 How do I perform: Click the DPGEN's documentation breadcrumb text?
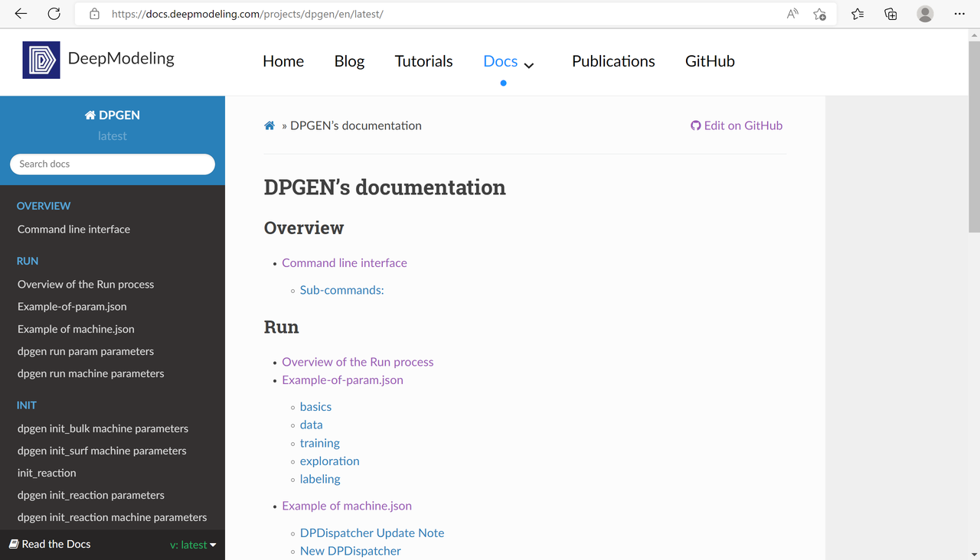(x=356, y=125)
